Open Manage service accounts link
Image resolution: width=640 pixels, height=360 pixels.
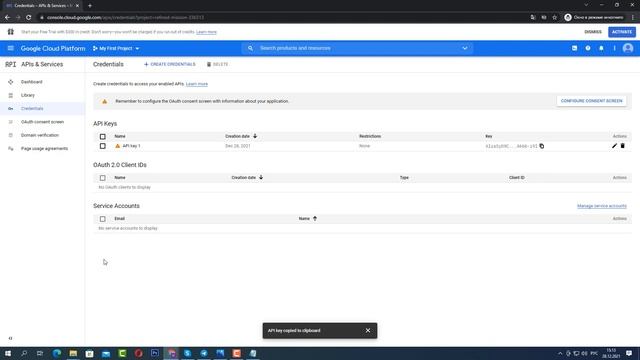[602, 206]
